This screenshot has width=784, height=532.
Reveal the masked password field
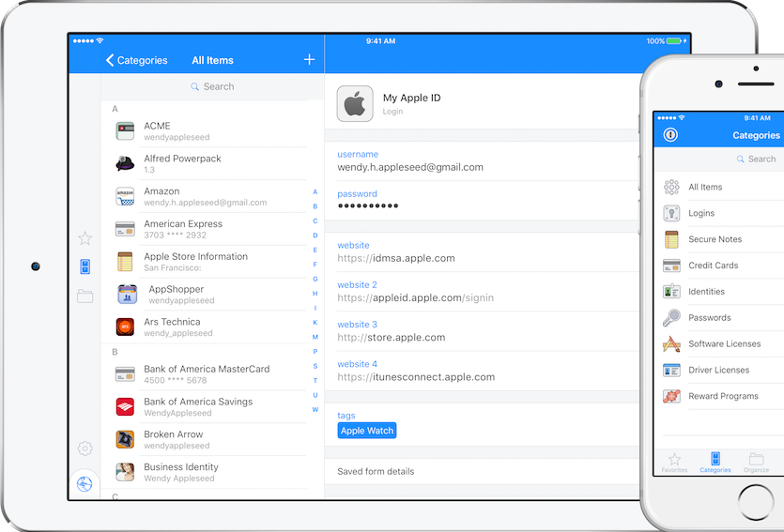482,200
